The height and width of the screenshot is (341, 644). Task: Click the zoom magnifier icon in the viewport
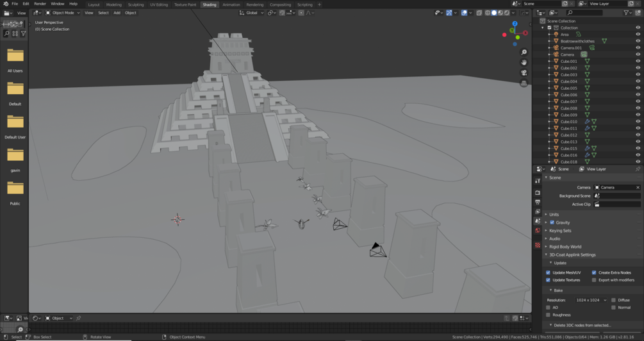[x=524, y=52]
